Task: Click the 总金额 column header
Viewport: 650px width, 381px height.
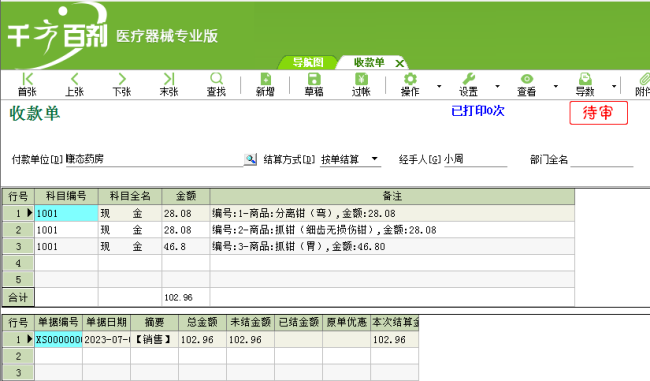Action: [x=203, y=322]
